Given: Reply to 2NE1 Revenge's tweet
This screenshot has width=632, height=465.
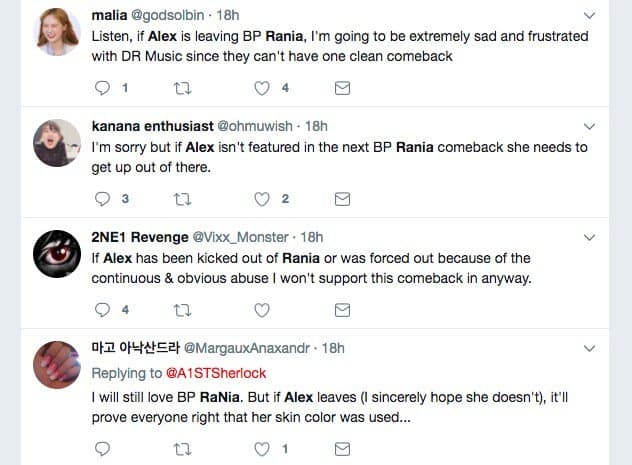Looking at the screenshot, I should tap(101, 309).
